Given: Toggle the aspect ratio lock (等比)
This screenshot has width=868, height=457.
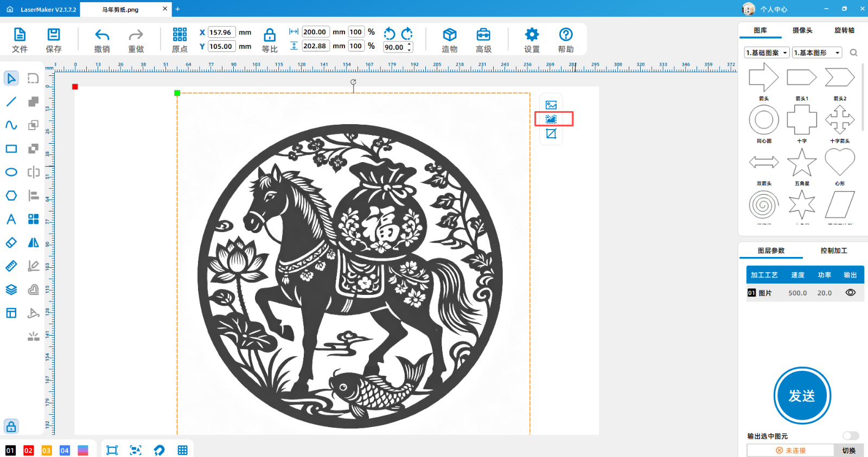Looking at the screenshot, I should (269, 36).
